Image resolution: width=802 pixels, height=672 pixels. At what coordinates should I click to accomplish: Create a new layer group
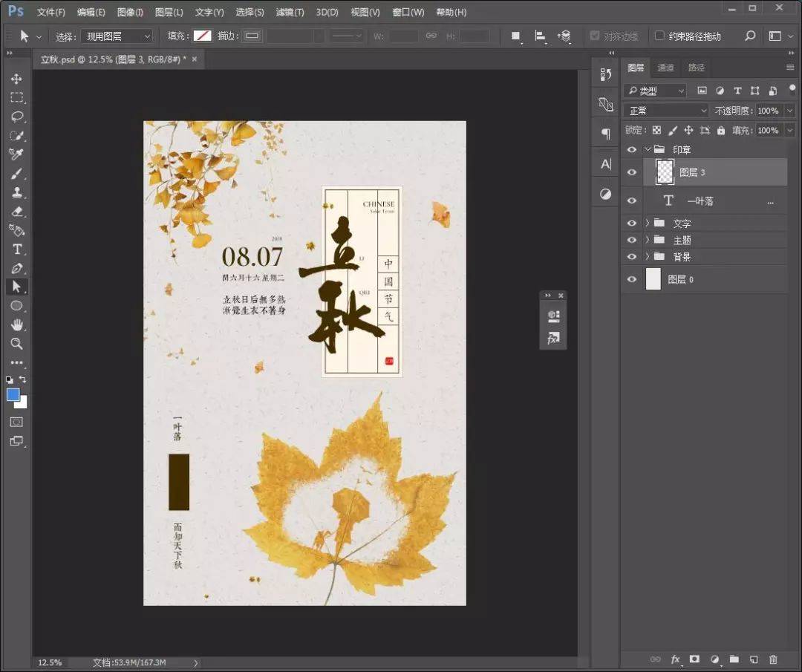734,659
